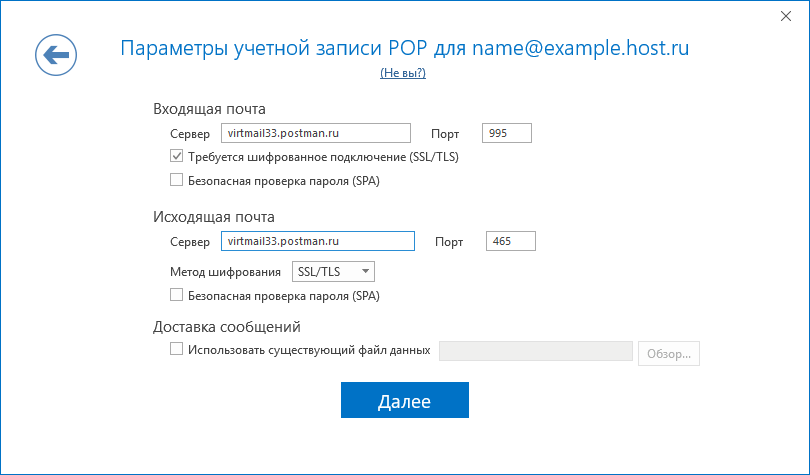Click the 'Доставка сообщений' section heading
Screen dimensions: 810x475
pyautogui.click(x=226, y=327)
